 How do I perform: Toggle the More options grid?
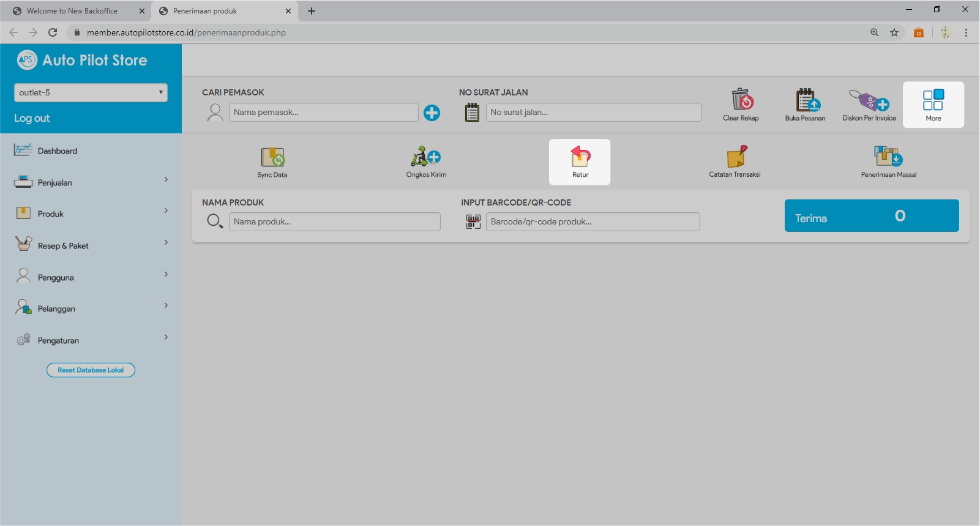coord(933,104)
